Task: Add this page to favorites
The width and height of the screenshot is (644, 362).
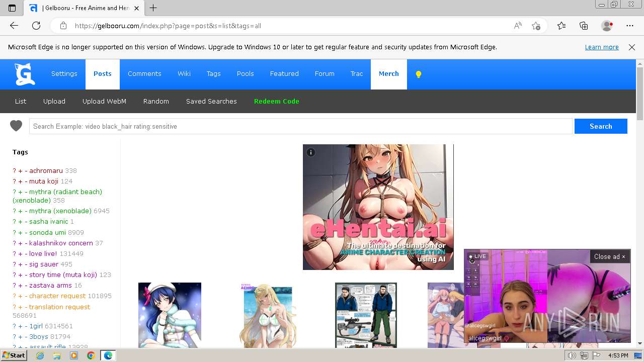Action: (536, 26)
